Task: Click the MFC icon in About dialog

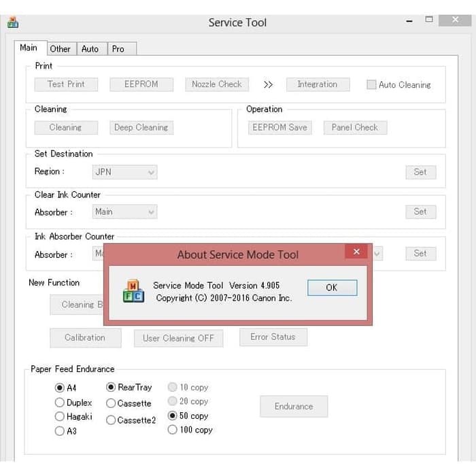Action: (x=133, y=291)
